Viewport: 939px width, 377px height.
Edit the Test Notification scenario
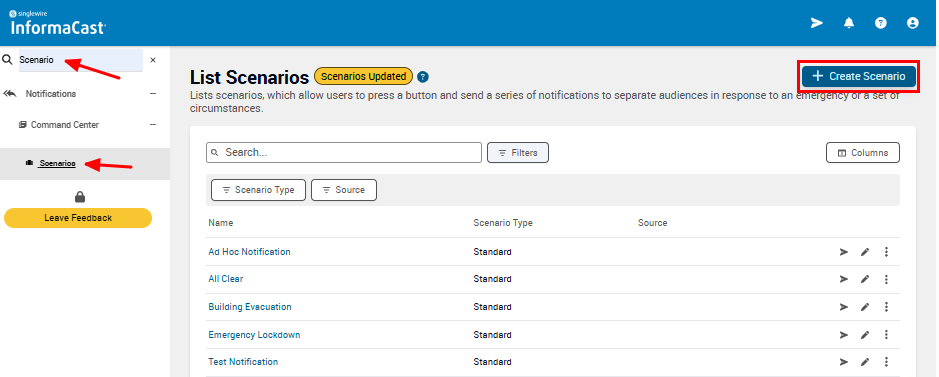pyautogui.click(x=865, y=362)
